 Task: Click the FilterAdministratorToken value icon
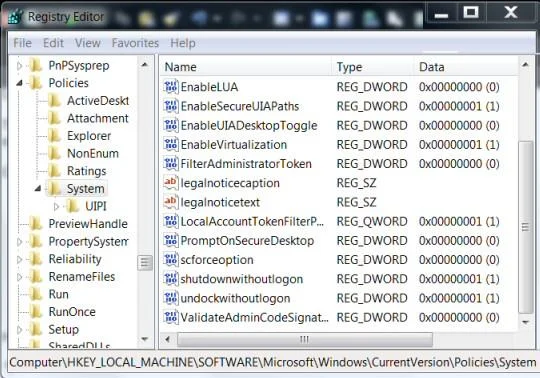click(171, 164)
